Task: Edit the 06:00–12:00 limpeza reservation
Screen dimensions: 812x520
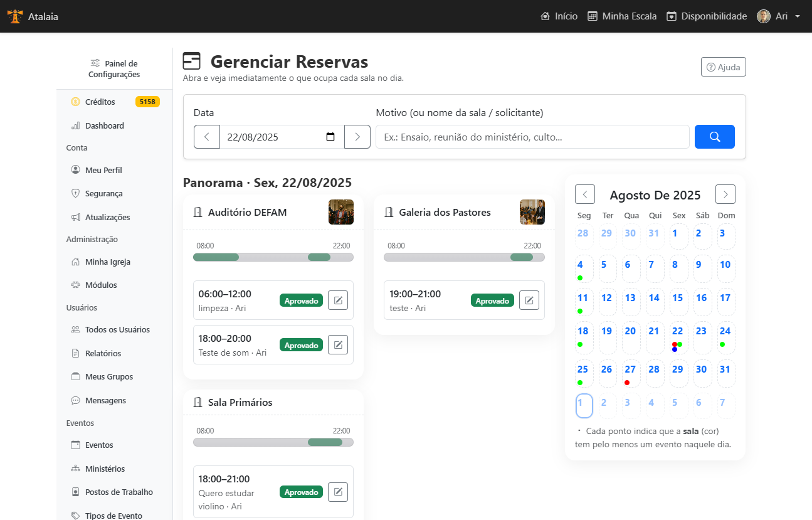Action: tap(337, 300)
